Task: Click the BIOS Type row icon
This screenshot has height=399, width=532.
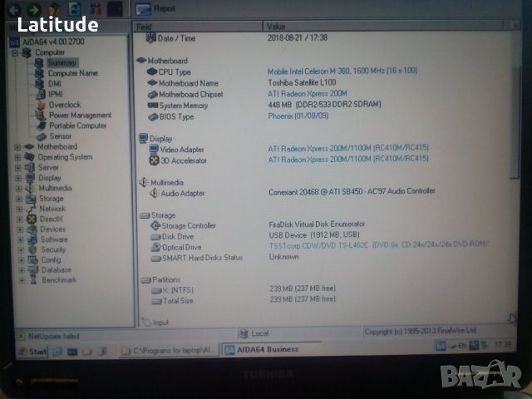Action: (x=153, y=117)
